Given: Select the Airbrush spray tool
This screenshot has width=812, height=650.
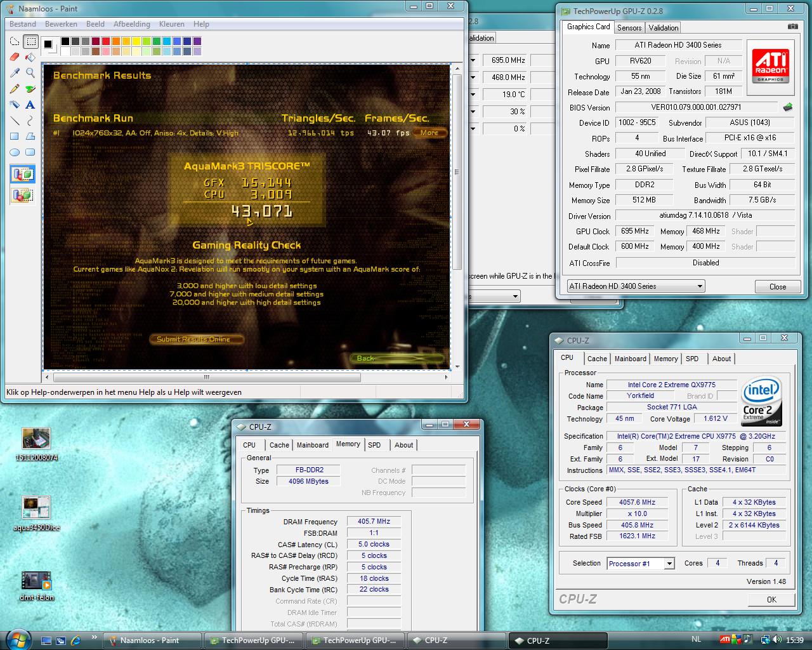Looking at the screenshot, I should tap(15, 105).
